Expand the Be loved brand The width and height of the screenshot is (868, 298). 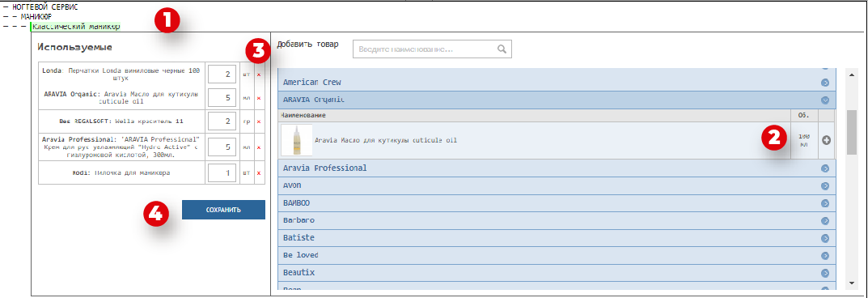[x=825, y=256]
